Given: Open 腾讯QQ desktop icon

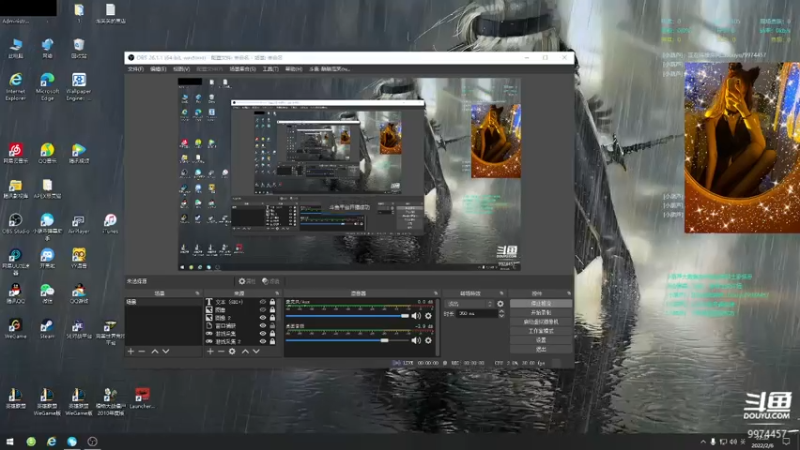Looking at the screenshot, I should (15, 294).
